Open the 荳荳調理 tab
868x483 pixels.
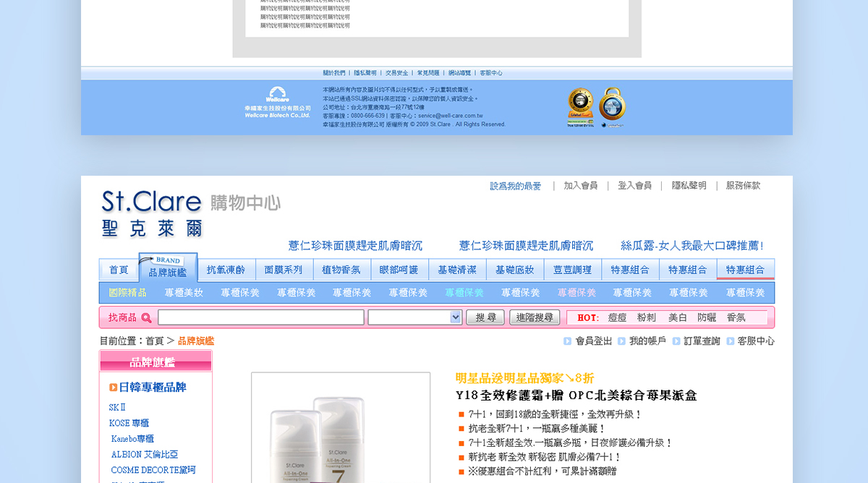coord(572,270)
